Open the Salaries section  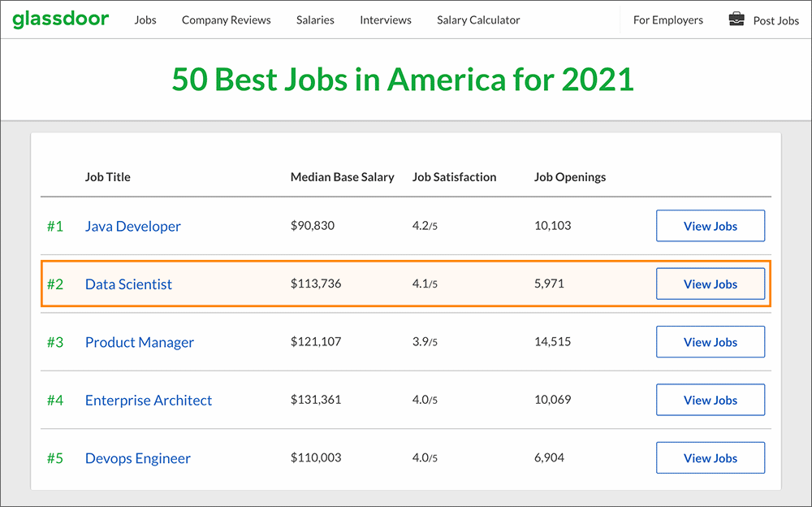(x=315, y=19)
